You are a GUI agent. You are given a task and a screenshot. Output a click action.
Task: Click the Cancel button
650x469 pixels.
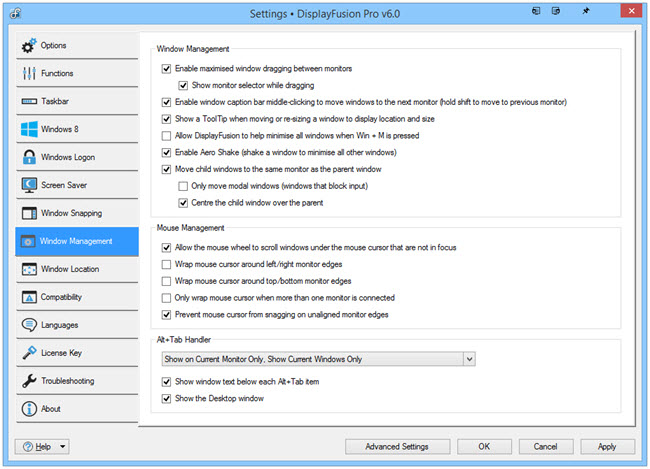coord(546,447)
